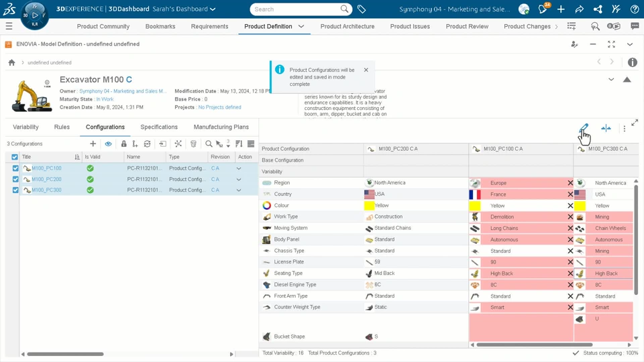Click the yellow swatch in M100_PC300 Colour
644x362 pixels.
point(580,206)
